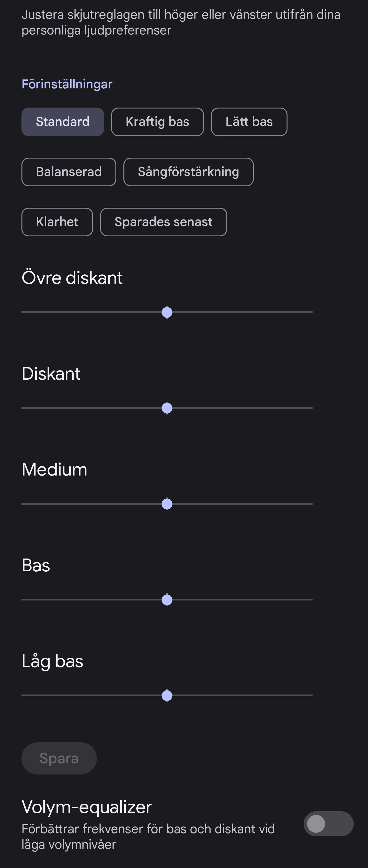Click the Medium slider handle
This screenshot has height=868, width=368.
point(167,504)
